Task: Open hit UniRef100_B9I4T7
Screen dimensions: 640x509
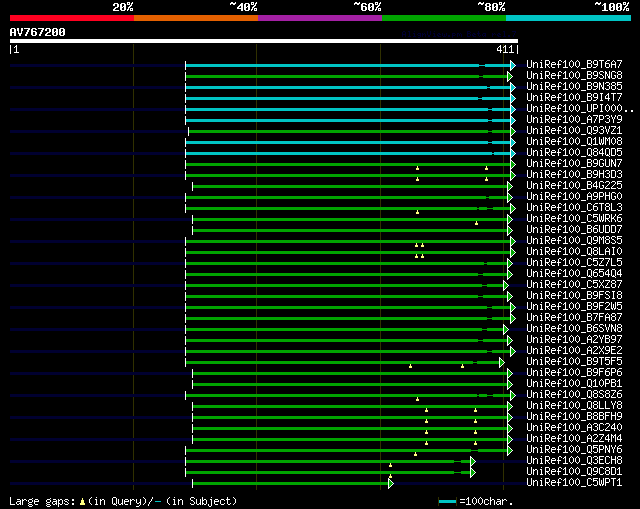Action: [574, 98]
